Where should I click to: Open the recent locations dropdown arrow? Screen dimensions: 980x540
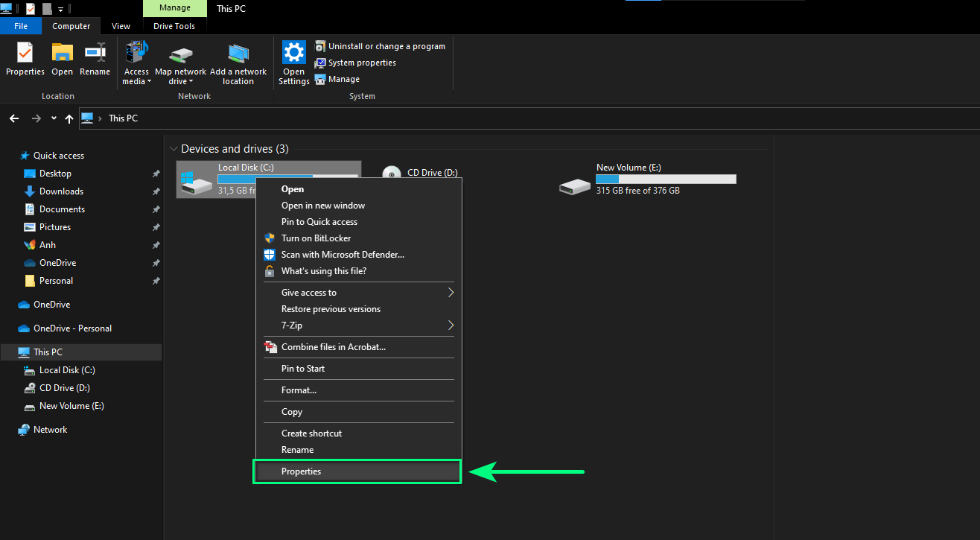coord(54,118)
